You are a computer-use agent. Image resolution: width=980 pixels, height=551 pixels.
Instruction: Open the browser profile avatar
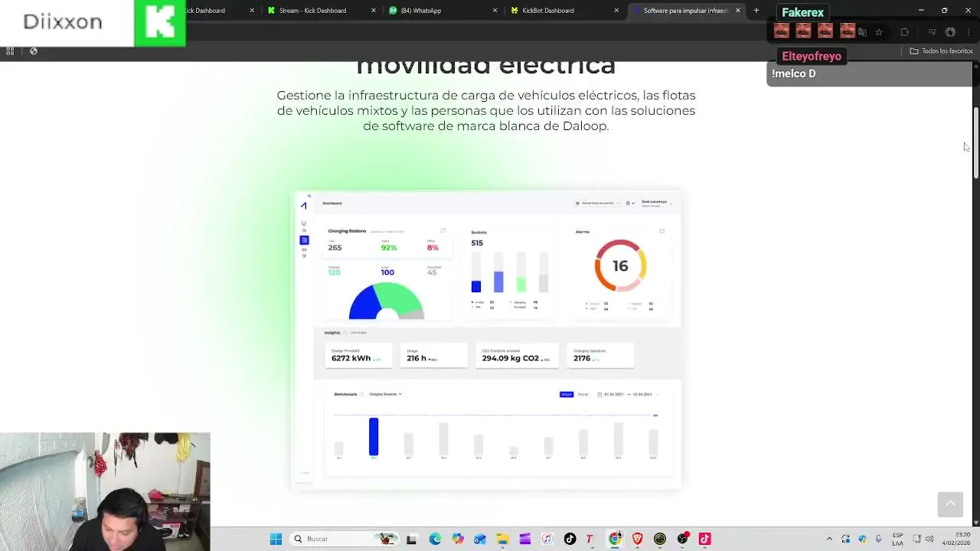pyautogui.click(x=950, y=32)
